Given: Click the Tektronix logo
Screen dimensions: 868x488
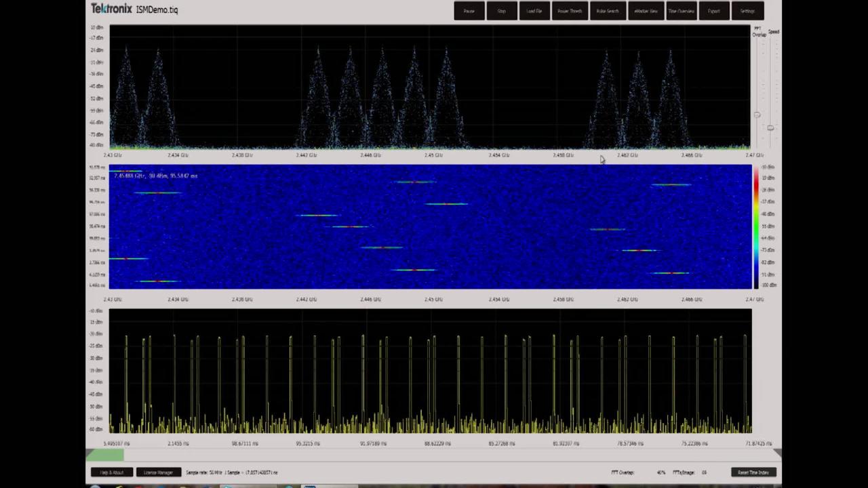Looking at the screenshot, I should point(111,9).
